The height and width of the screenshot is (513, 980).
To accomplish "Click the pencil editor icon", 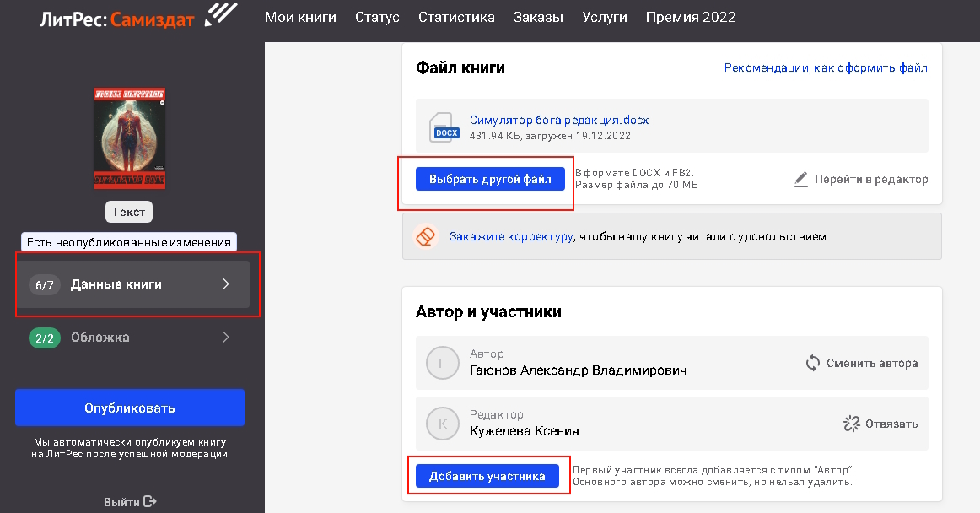I will click(800, 180).
